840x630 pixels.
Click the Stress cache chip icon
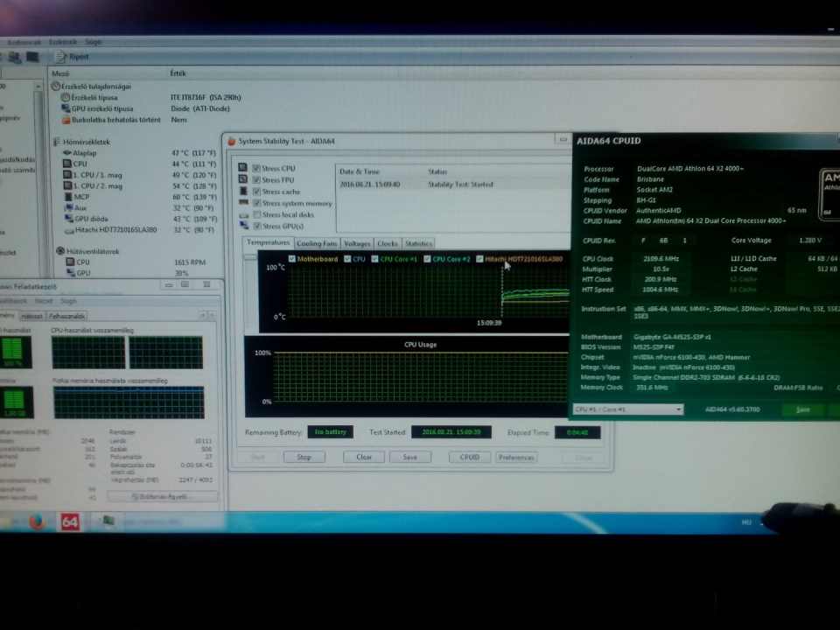(x=243, y=192)
